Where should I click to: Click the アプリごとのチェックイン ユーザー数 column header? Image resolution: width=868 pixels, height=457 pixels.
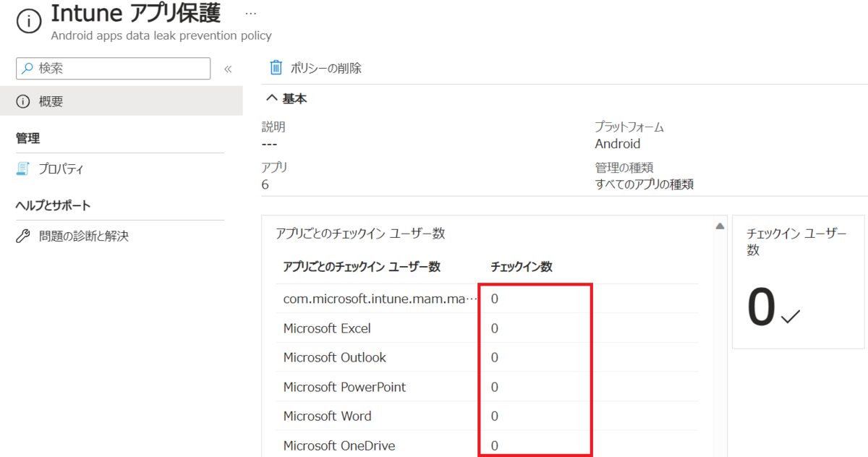[362, 267]
